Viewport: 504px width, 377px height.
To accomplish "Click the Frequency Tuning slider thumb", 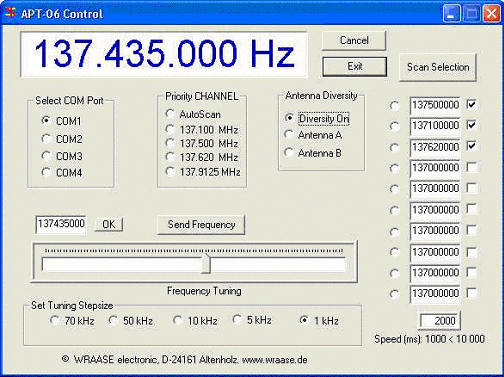I will click(x=206, y=264).
